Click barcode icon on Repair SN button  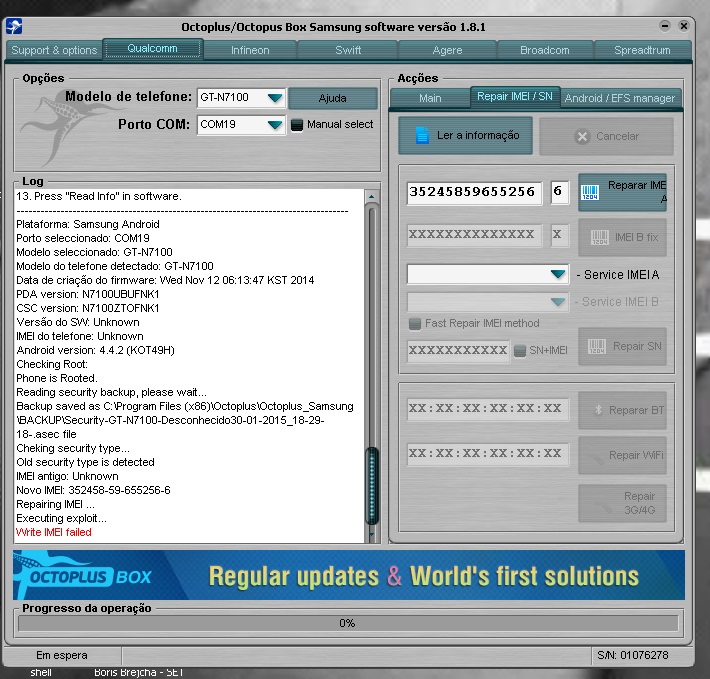coord(597,347)
